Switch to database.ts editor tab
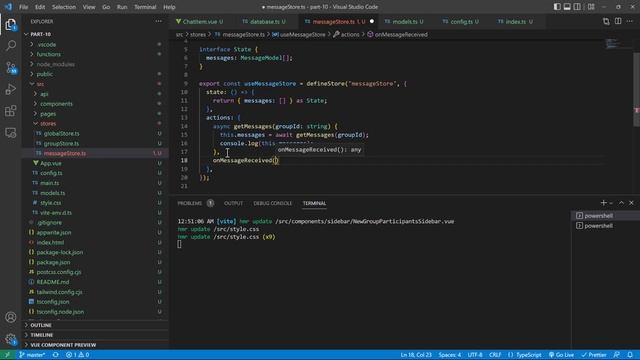The image size is (640, 360). point(264,21)
